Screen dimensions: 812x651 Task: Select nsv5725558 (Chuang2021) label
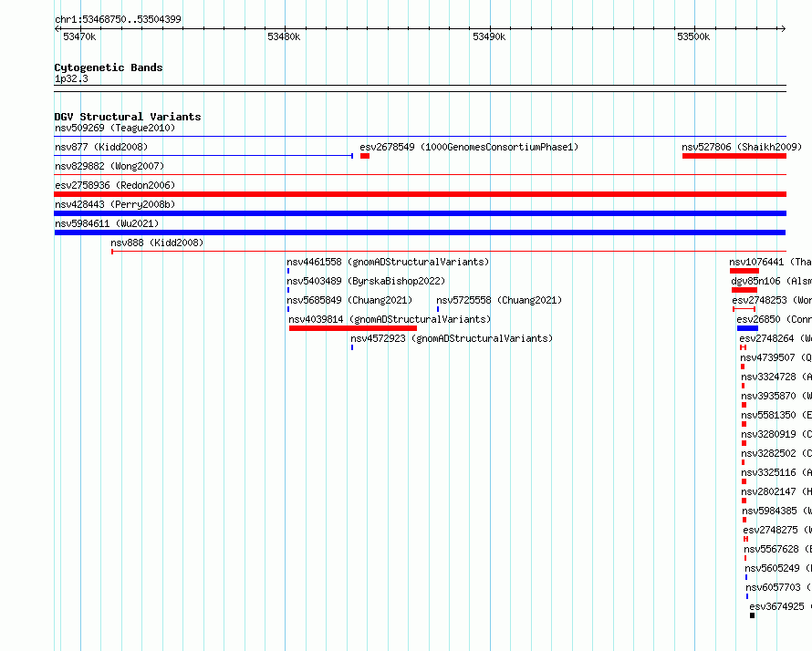(x=499, y=300)
